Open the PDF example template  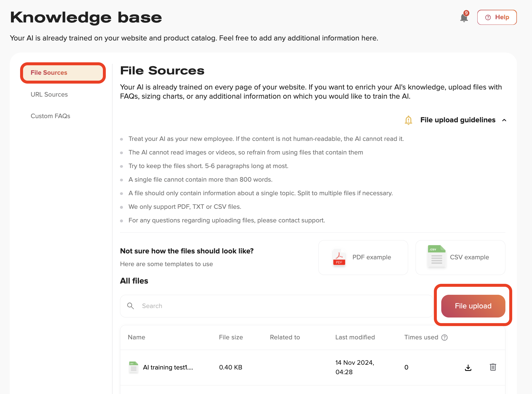363,257
